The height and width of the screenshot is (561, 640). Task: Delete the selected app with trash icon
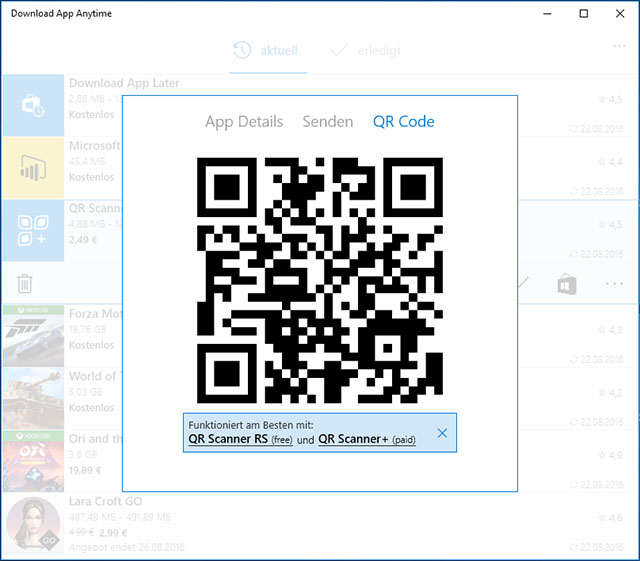click(24, 283)
